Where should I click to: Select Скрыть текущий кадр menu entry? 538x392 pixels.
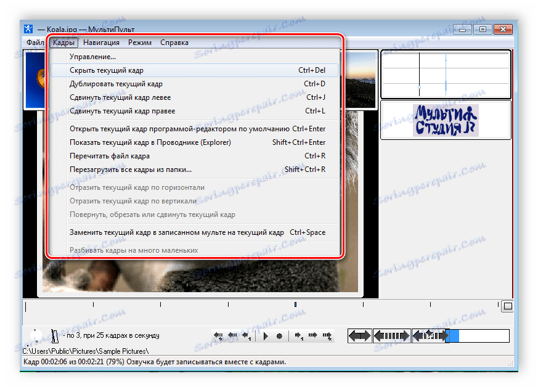tap(194, 70)
